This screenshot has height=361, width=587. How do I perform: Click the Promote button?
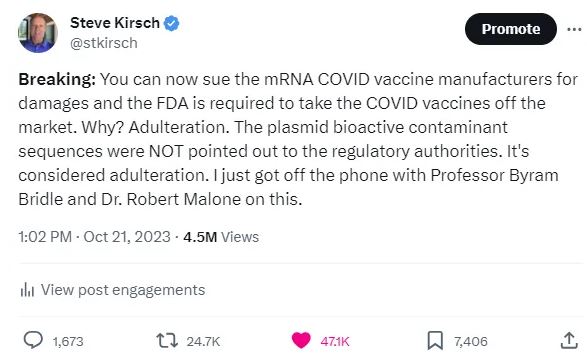(511, 29)
